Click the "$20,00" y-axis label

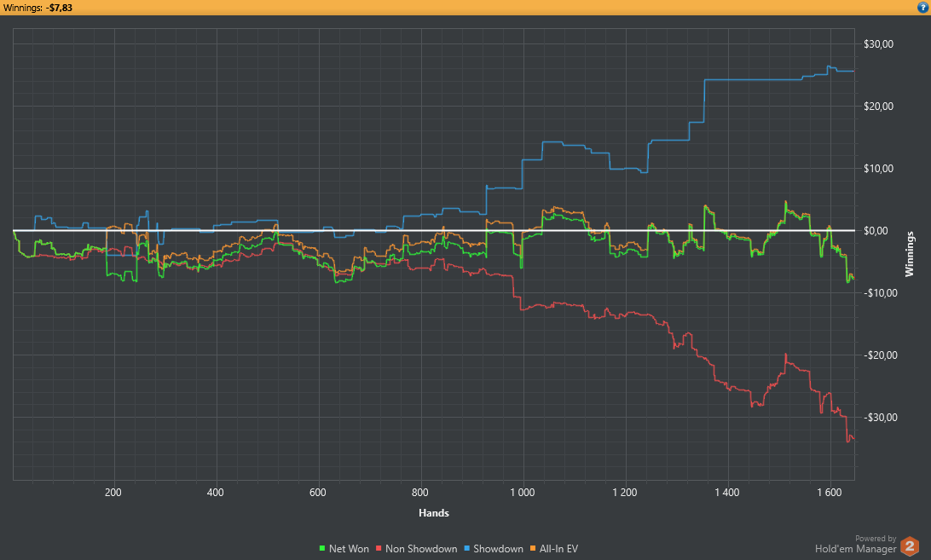[x=878, y=107]
